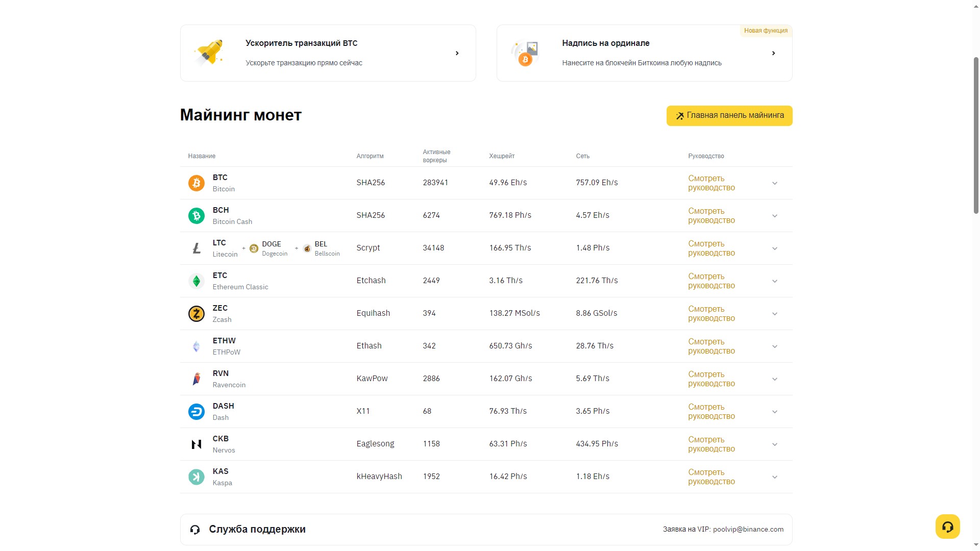Viewport: 980px width, 551px height.
Task: Click the KawPow algorithm cell
Action: [372, 379]
